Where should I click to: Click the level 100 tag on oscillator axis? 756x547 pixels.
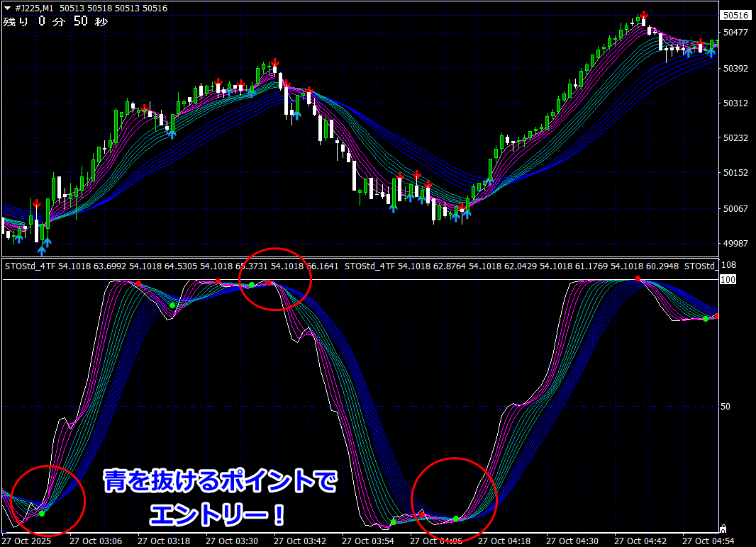tap(728, 279)
